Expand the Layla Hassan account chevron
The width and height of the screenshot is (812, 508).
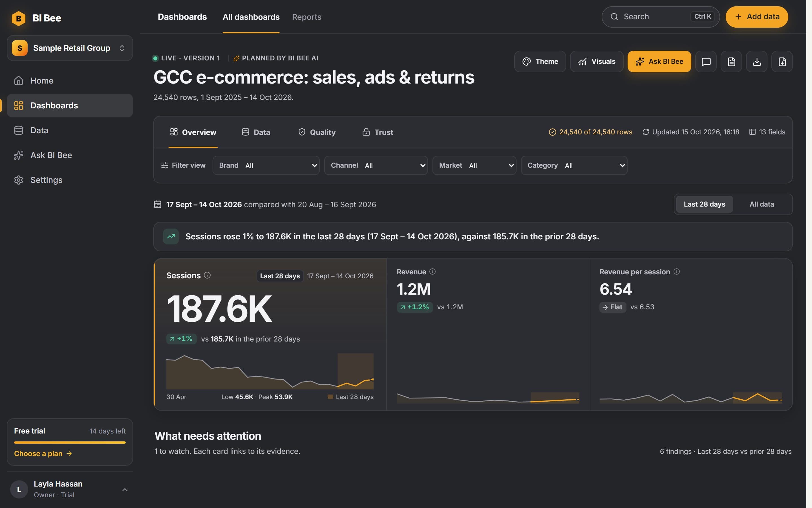point(125,490)
